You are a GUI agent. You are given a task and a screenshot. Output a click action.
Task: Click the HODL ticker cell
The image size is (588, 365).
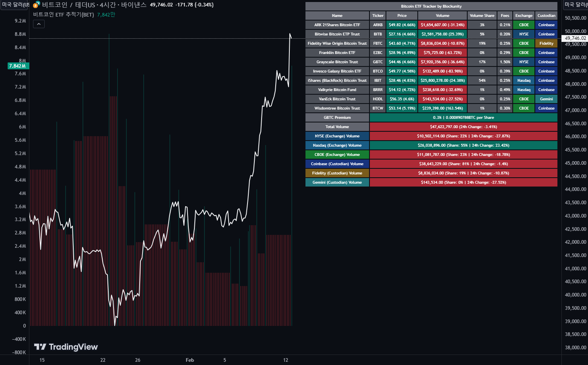[x=378, y=99]
